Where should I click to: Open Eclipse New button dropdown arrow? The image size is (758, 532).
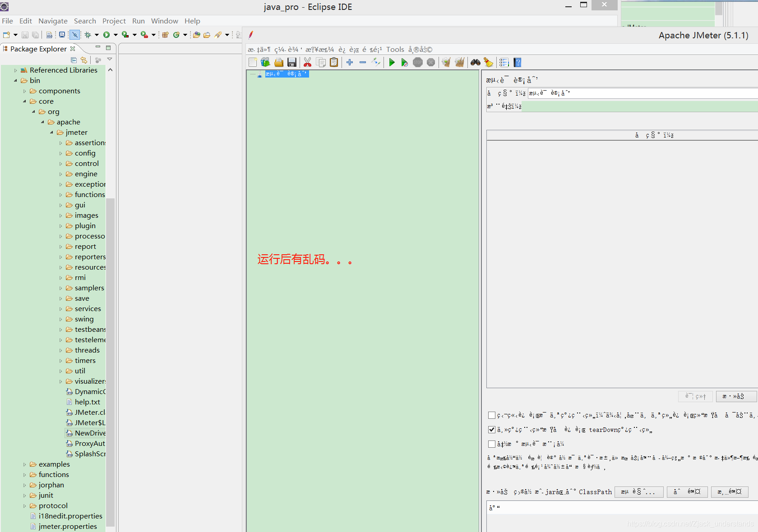[15, 35]
